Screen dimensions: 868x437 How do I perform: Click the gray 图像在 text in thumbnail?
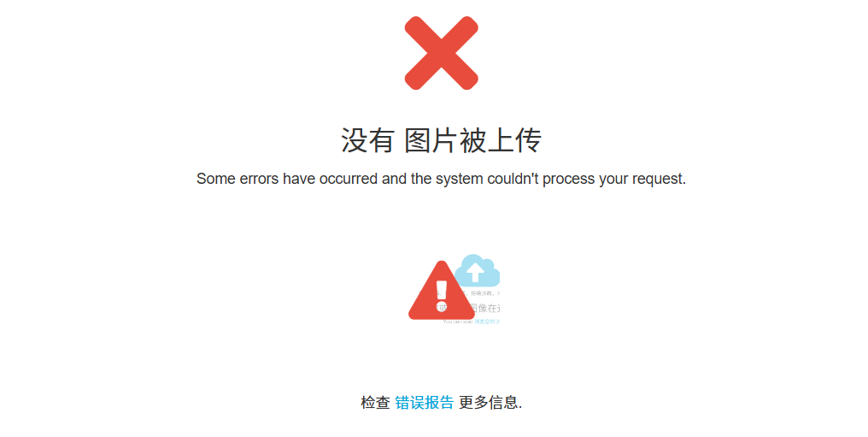pos(485,308)
